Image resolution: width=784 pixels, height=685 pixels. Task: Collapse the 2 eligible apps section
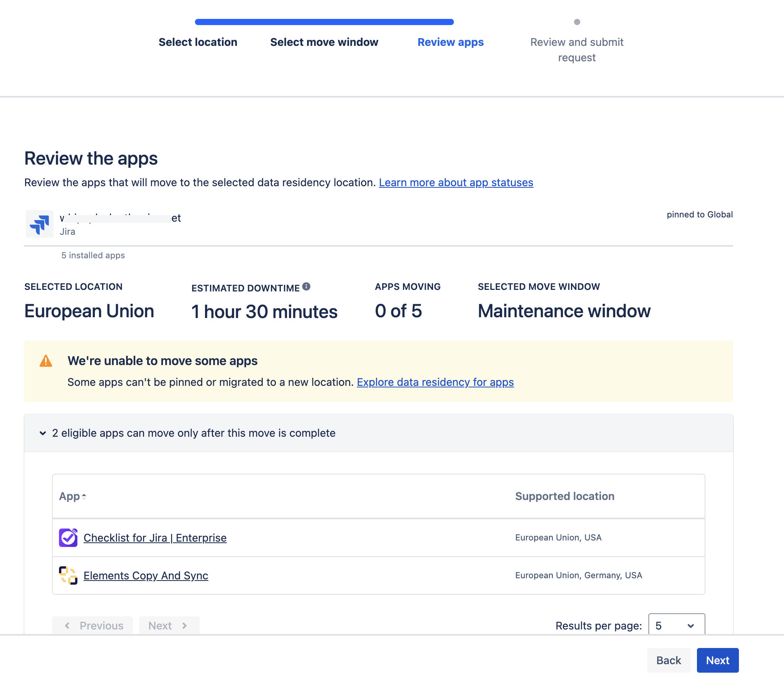click(43, 433)
